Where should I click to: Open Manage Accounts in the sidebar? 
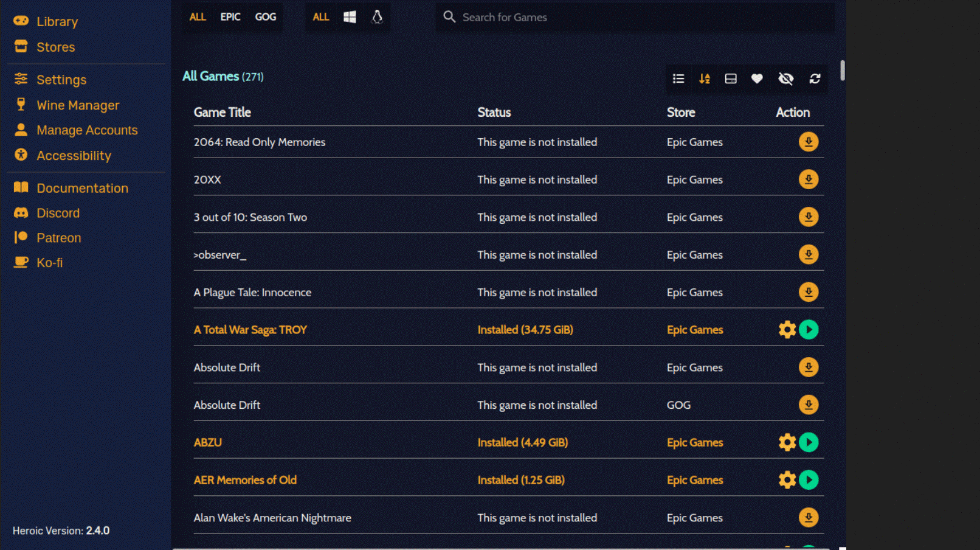coord(75,130)
